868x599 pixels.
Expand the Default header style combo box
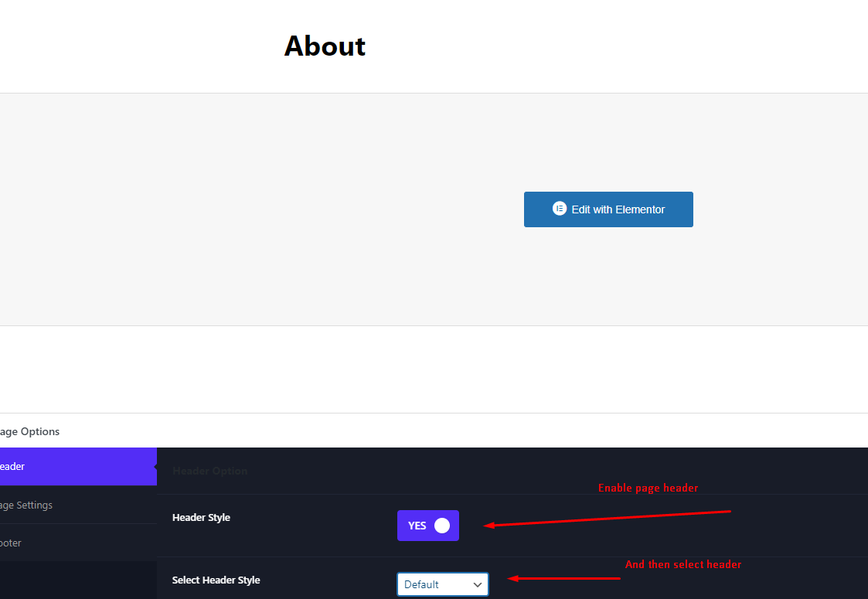(x=442, y=584)
